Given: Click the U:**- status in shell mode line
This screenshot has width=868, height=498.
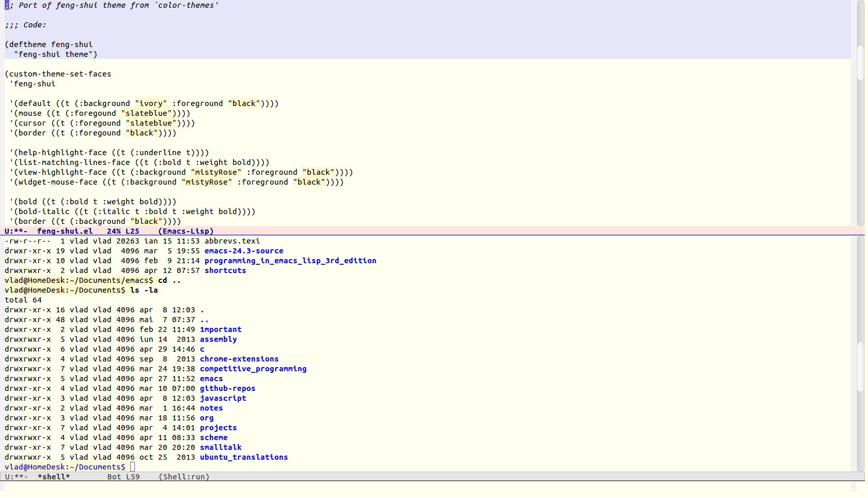Looking at the screenshot, I should [x=17, y=477].
